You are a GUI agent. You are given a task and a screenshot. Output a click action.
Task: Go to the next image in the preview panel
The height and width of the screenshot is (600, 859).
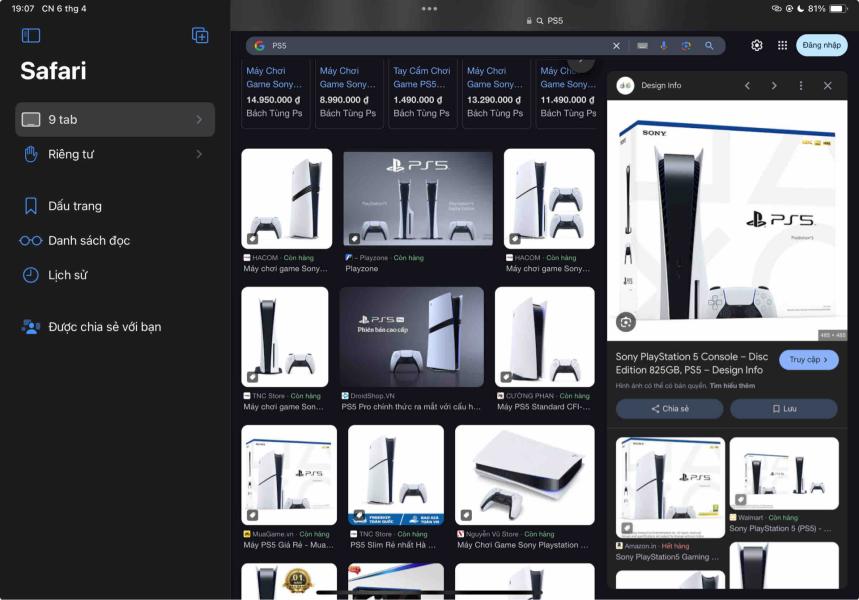point(774,85)
